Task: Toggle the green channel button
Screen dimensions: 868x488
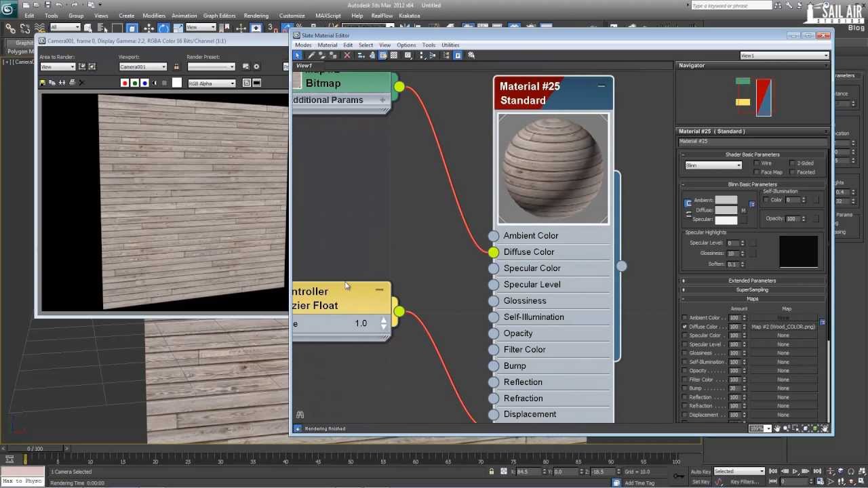Action: (x=135, y=83)
